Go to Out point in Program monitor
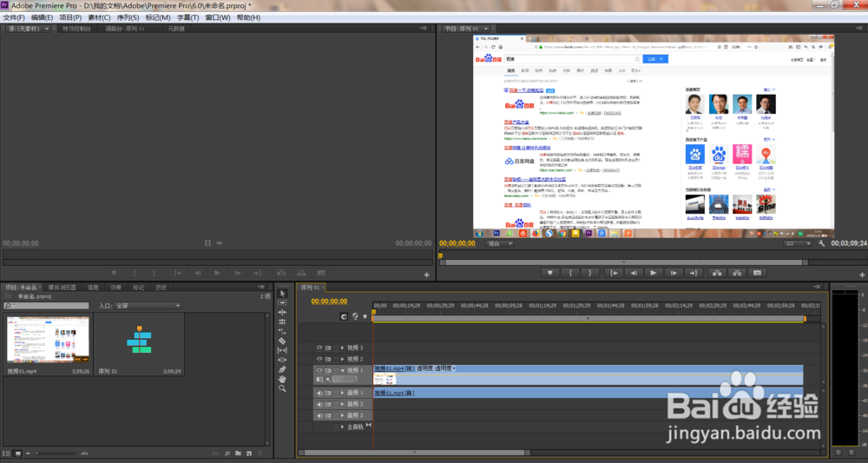Screen dimensions: 868x463 click(x=693, y=273)
